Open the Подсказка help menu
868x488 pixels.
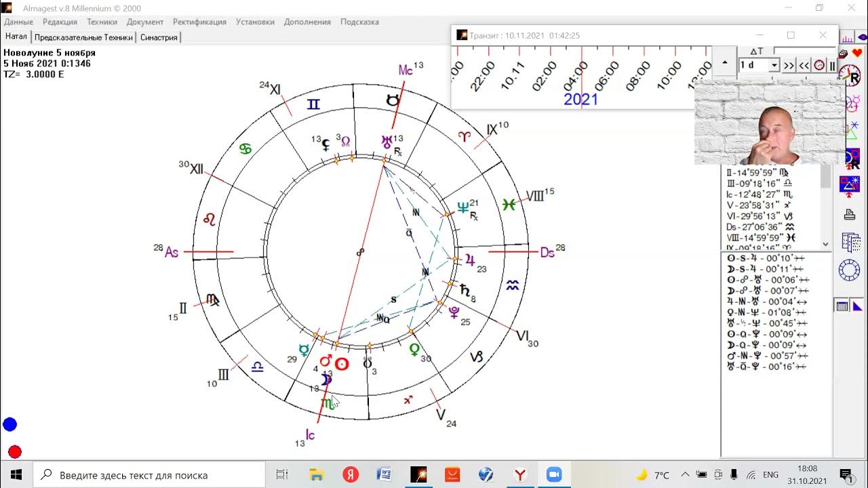[x=359, y=22]
